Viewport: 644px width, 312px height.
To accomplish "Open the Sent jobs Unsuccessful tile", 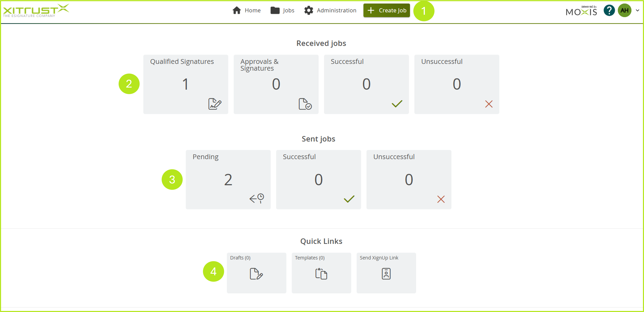I will [x=409, y=179].
